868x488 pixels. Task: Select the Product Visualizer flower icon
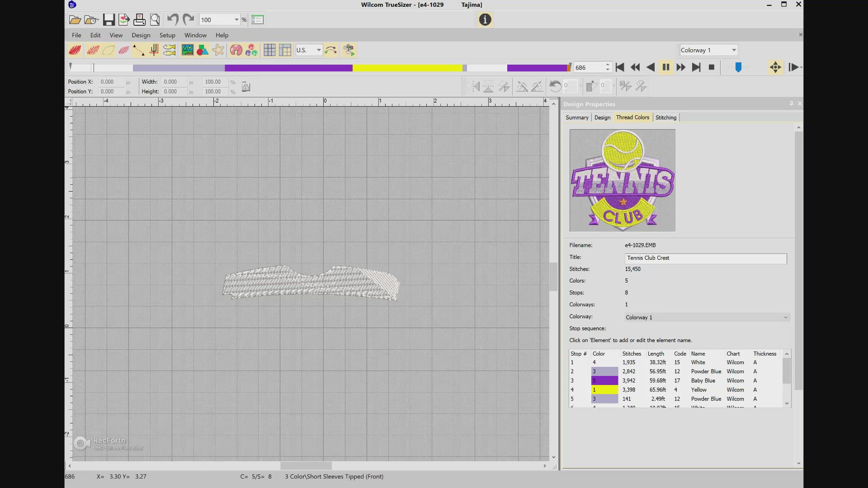218,50
